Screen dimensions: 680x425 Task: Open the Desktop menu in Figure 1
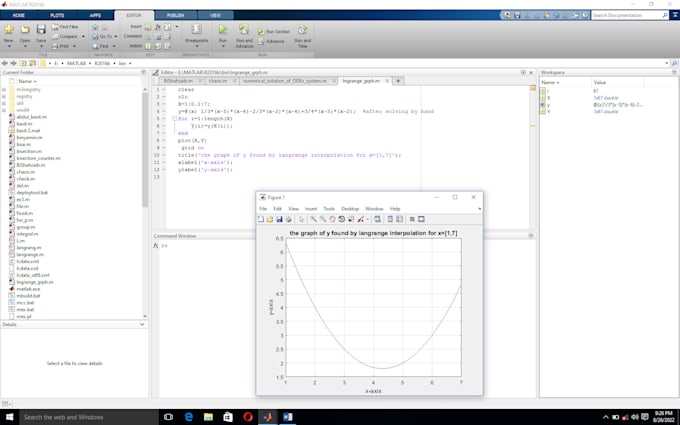pyautogui.click(x=350, y=209)
